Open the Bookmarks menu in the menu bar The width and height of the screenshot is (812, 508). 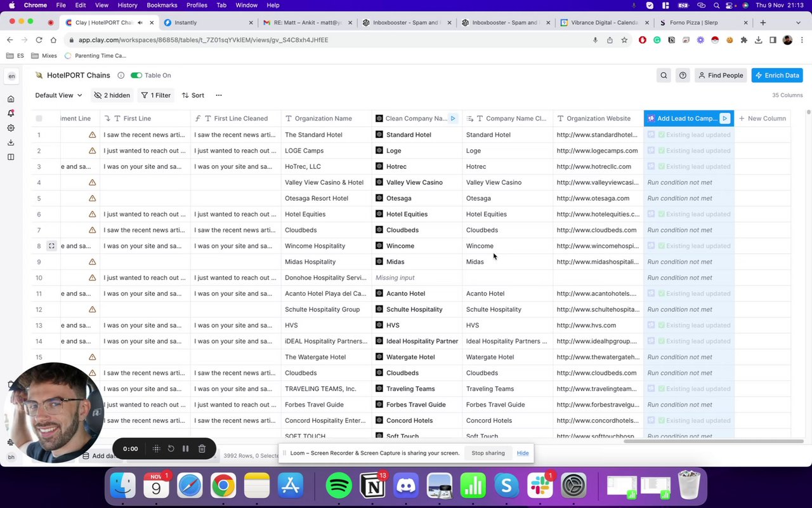click(162, 5)
